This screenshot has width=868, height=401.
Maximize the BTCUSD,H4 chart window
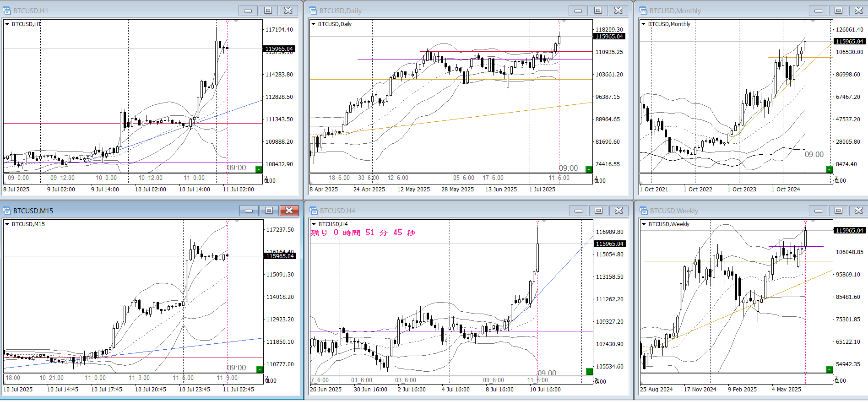(598, 211)
